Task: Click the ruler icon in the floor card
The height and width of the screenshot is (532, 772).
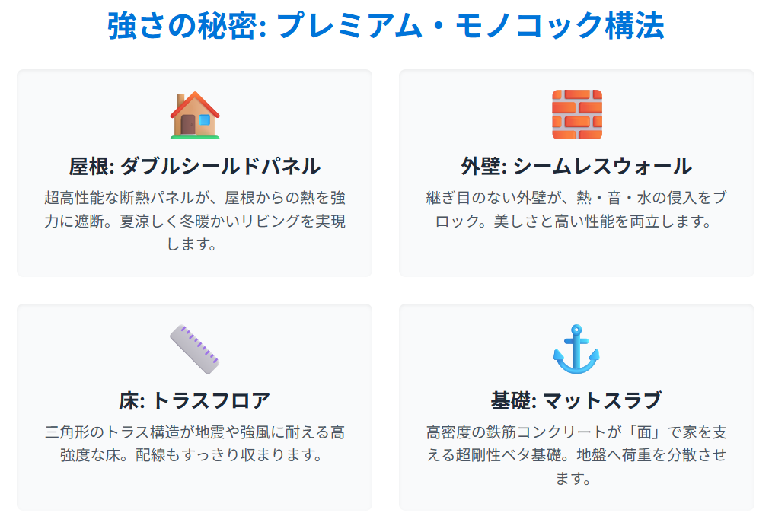Action: click(194, 349)
